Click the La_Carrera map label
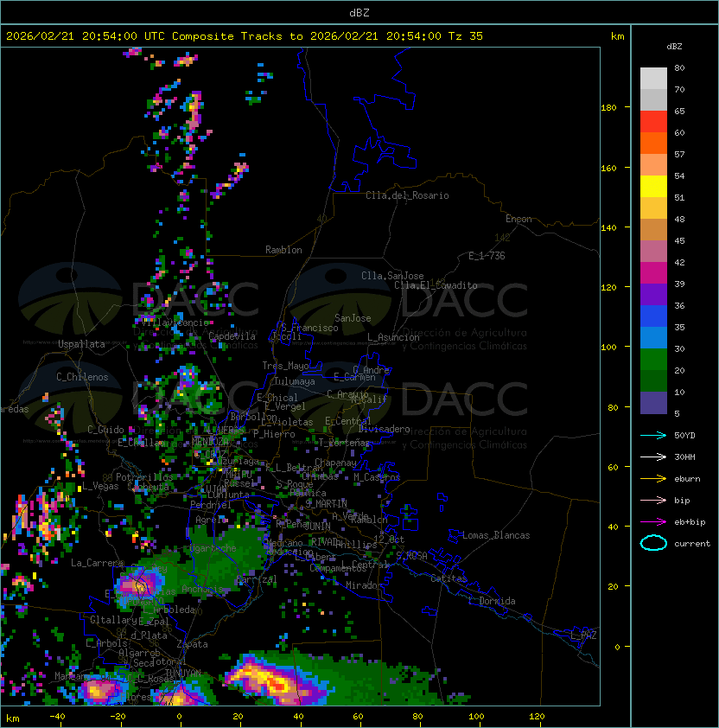This screenshot has width=719, height=728. [97, 563]
